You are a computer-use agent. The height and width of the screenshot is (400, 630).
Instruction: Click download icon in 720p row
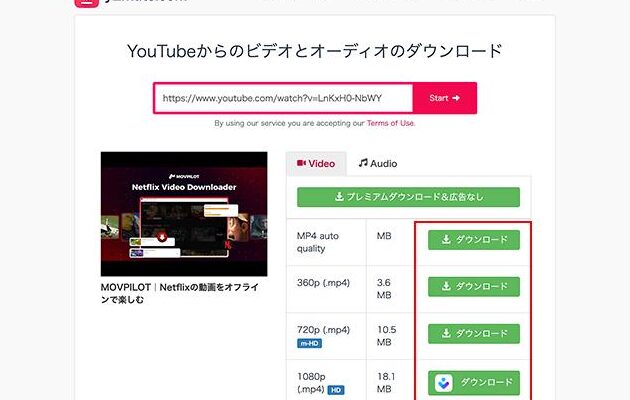446,333
